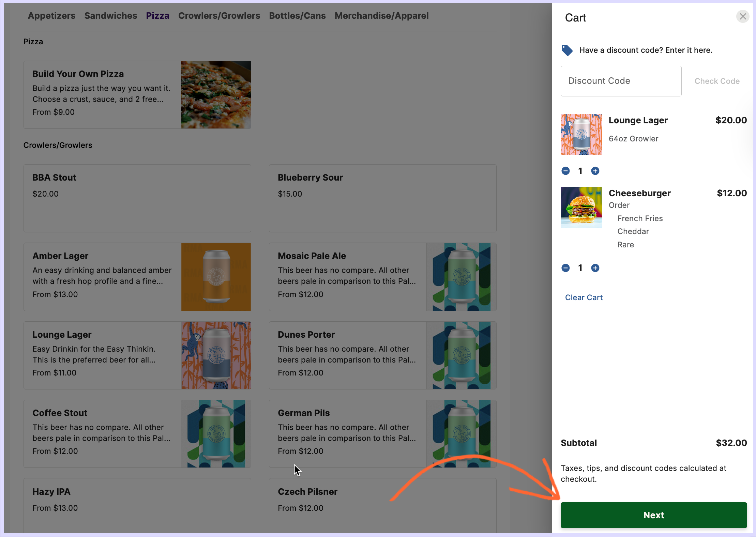Decrease Cheeseburger quantity with minus icon
Image resolution: width=756 pixels, height=537 pixels.
(x=565, y=268)
